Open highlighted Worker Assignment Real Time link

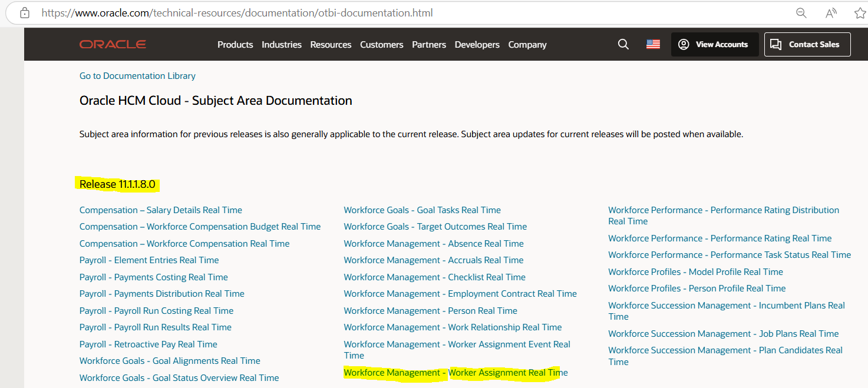pyautogui.click(x=456, y=373)
